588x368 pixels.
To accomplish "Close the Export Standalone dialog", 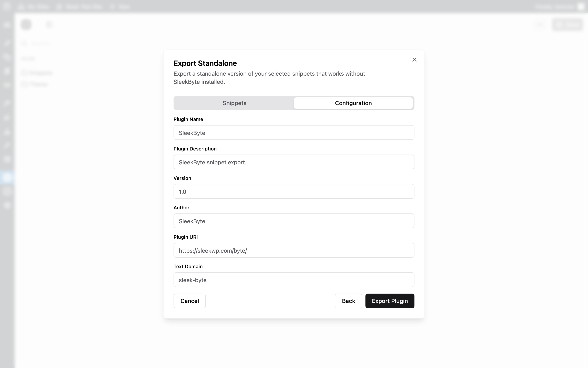I will pos(414,60).
